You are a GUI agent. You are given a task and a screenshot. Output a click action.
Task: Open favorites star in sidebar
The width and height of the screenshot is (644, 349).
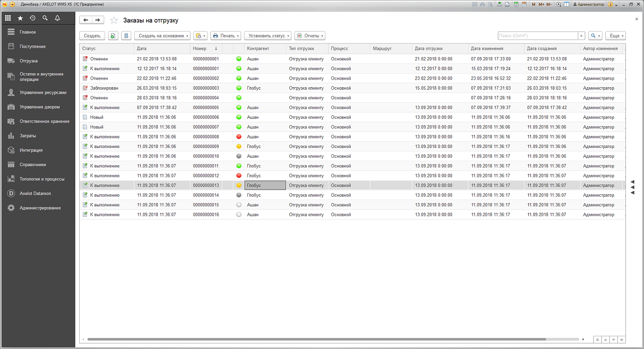pos(20,18)
